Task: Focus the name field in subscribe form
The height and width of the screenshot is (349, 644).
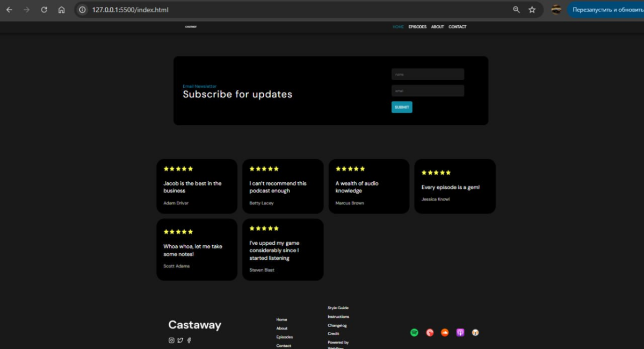Action: click(428, 74)
